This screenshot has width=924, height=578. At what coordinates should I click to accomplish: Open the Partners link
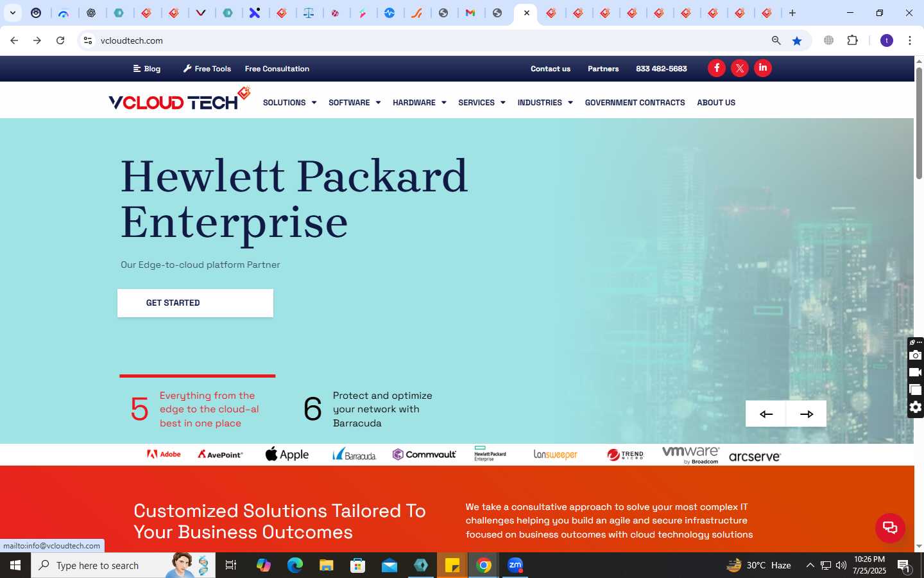(x=603, y=69)
